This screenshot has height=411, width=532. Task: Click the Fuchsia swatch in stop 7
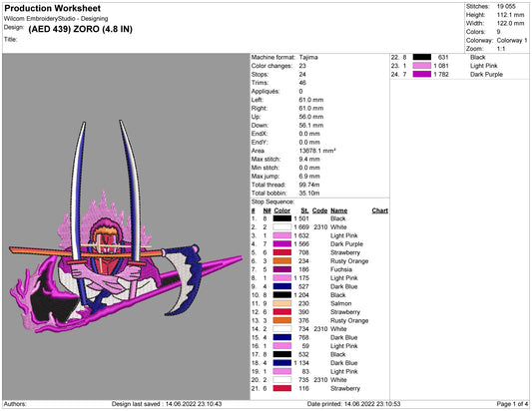click(x=282, y=269)
